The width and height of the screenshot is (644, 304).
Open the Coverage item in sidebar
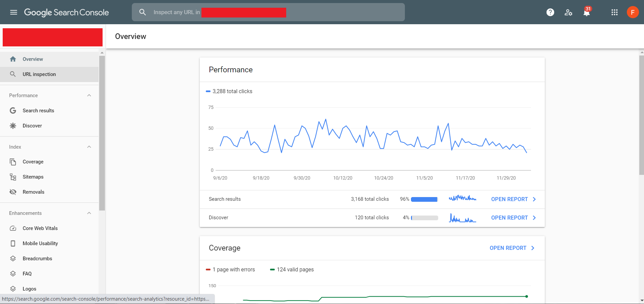coord(33,162)
